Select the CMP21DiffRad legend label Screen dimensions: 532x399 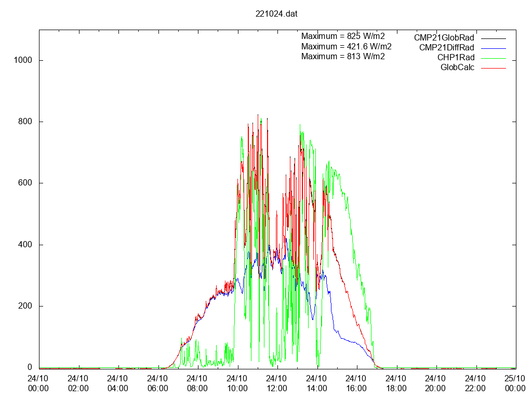point(446,47)
